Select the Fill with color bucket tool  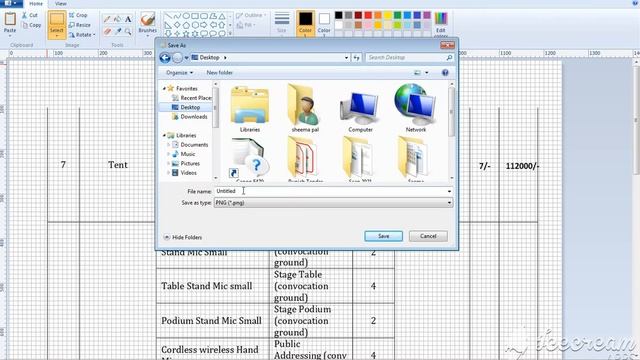(118, 19)
